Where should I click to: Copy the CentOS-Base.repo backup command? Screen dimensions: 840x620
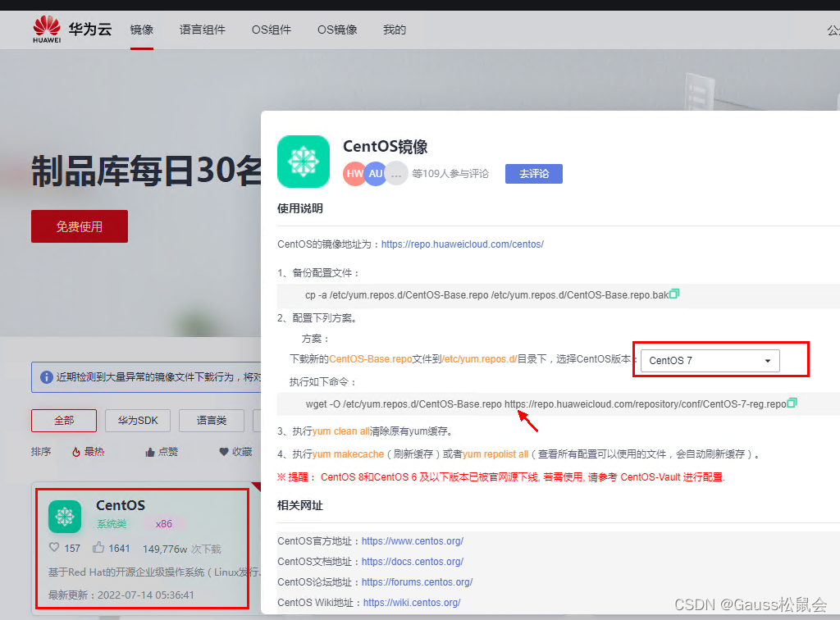[673, 294]
